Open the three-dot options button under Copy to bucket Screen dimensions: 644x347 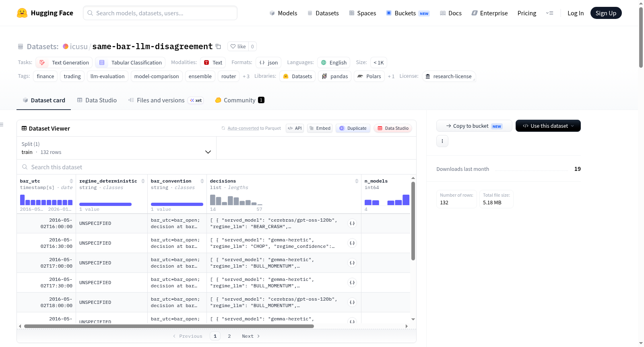(x=442, y=141)
